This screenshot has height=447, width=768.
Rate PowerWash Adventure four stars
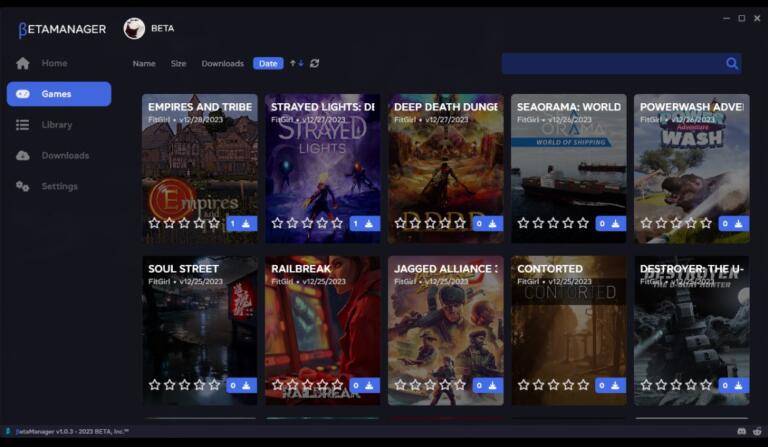coord(691,223)
